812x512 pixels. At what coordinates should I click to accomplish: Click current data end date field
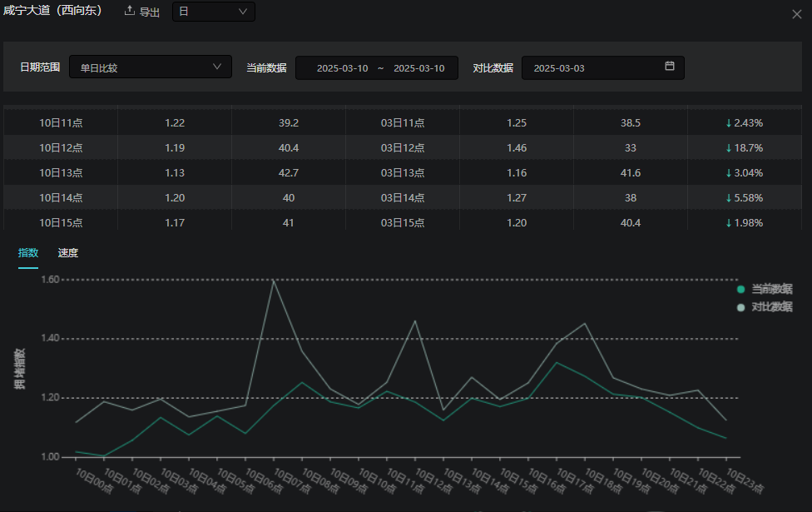(x=418, y=68)
